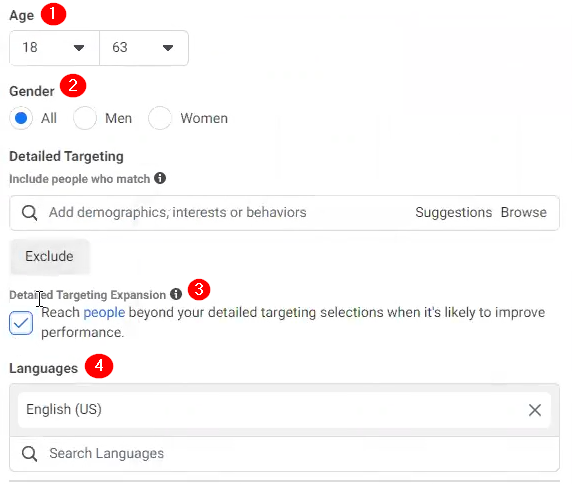
Task: Click the Detailed Targeting Expansion info icon
Action: [176, 294]
